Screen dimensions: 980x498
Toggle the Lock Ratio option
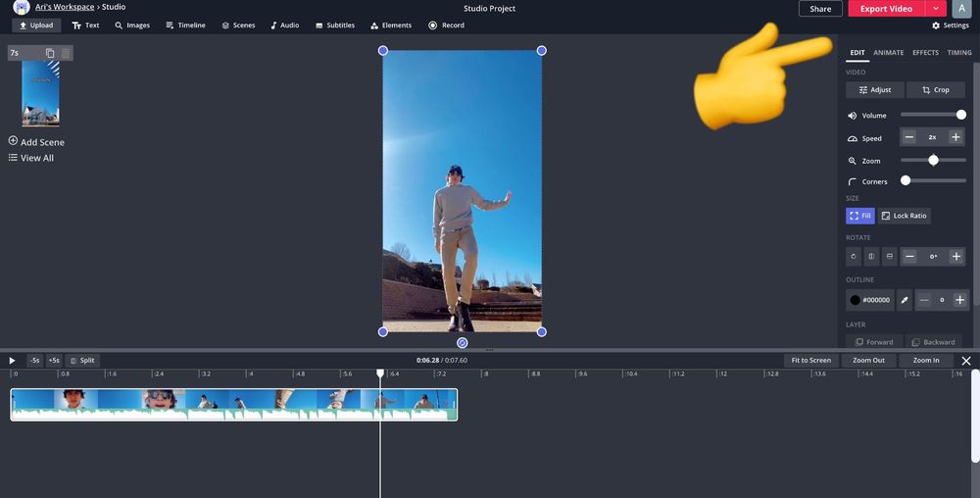click(x=904, y=216)
